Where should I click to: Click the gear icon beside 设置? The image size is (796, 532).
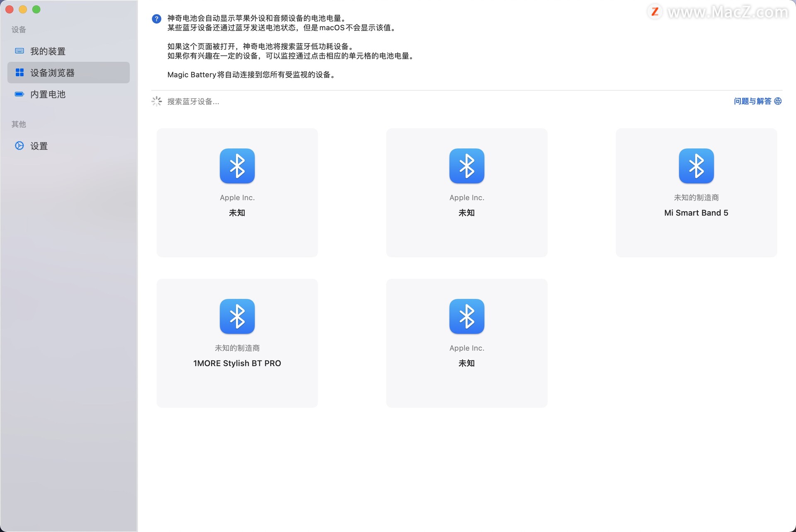click(x=19, y=145)
